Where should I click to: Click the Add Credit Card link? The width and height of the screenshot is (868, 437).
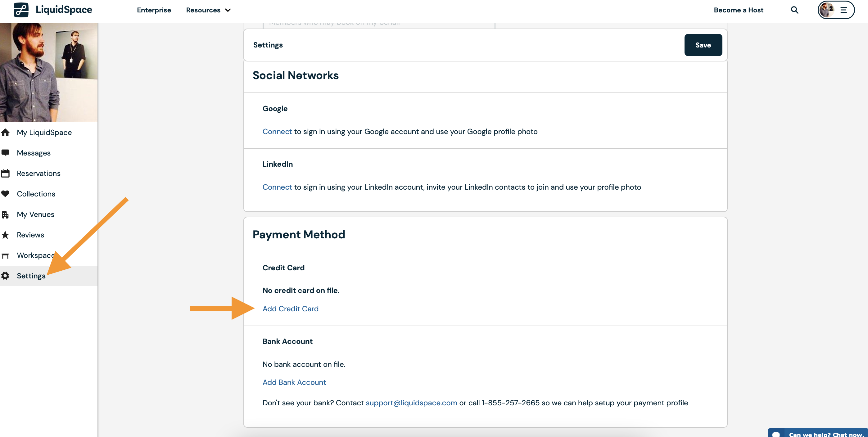290,309
